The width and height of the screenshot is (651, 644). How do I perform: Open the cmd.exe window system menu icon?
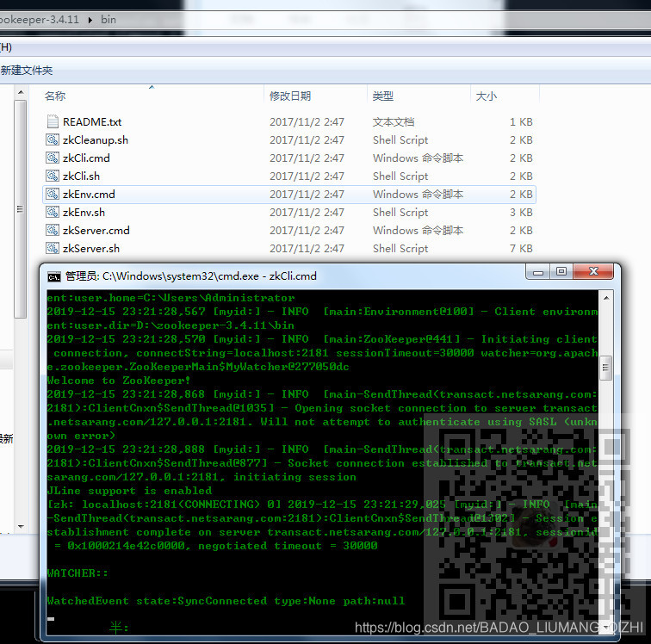pyautogui.click(x=54, y=276)
